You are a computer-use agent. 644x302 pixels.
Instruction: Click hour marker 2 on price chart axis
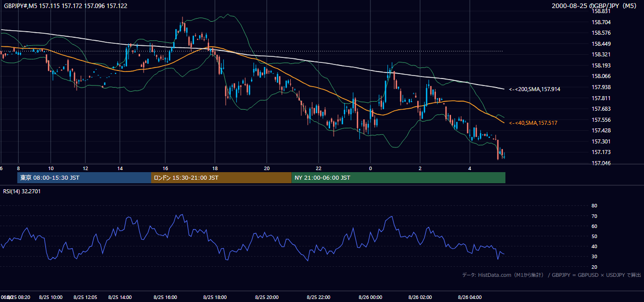point(420,168)
